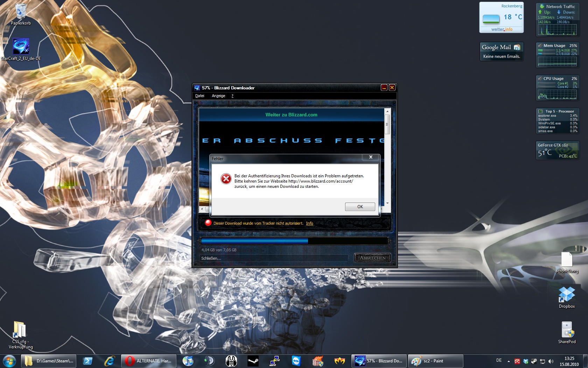Click the scroll-up arrow in the news pane
Viewport: 588px width, 368px height.
[387, 111]
